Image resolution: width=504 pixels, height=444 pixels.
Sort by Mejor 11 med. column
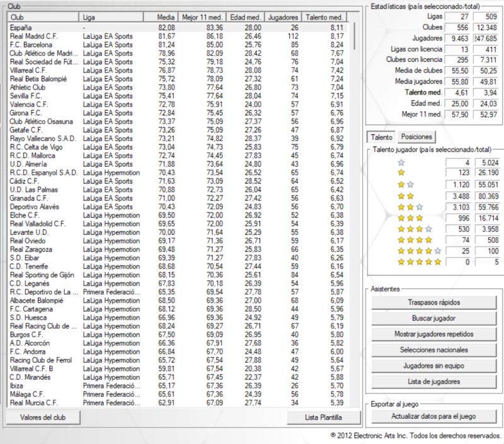tap(202, 17)
